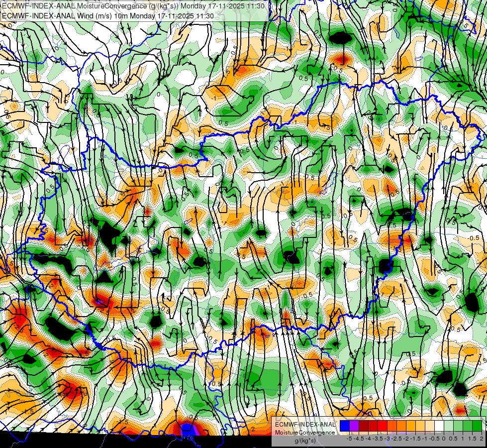Click the legend scale value '2'
This screenshot has height=448, width=487.
point(482,439)
